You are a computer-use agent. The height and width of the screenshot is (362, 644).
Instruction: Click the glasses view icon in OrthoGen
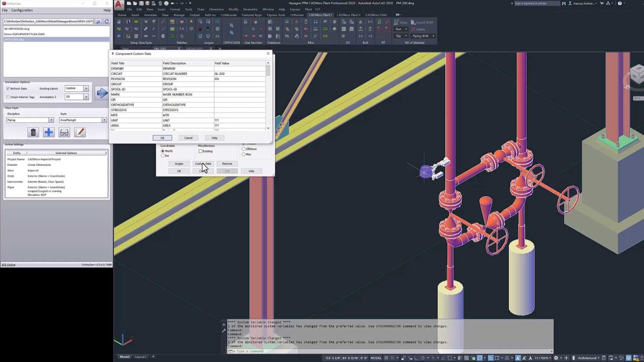pos(64,132)
